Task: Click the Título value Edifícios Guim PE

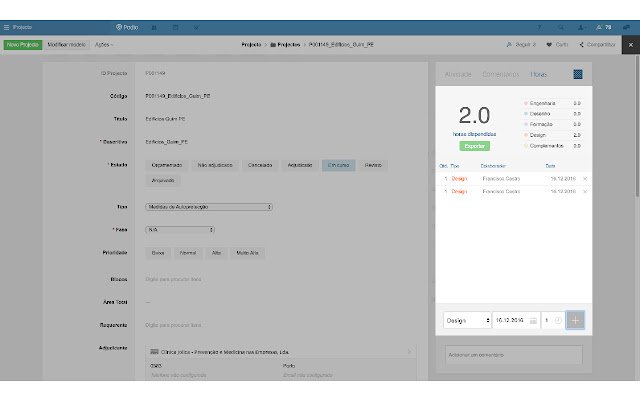Action: pos(165,119)
